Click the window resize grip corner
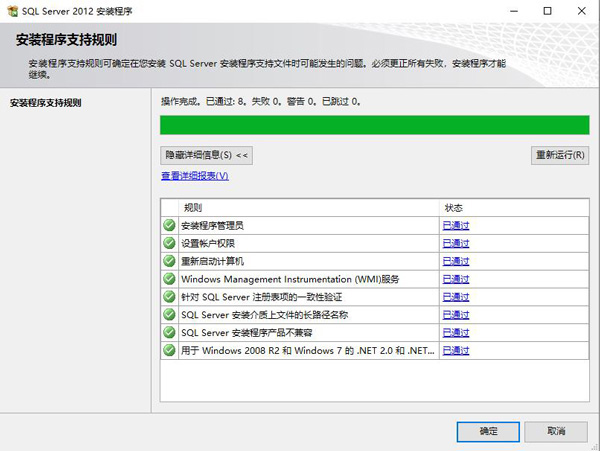 tap(595, 446)
